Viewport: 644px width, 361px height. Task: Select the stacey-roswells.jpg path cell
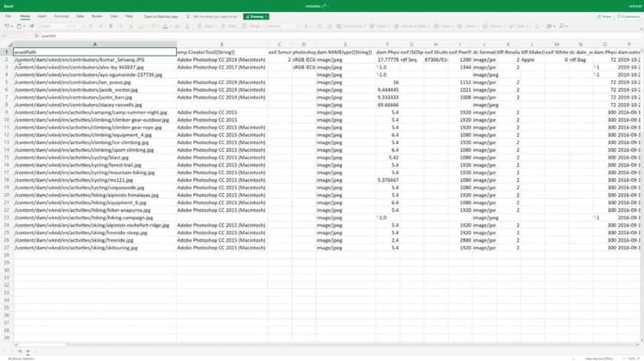pos(94,105)
